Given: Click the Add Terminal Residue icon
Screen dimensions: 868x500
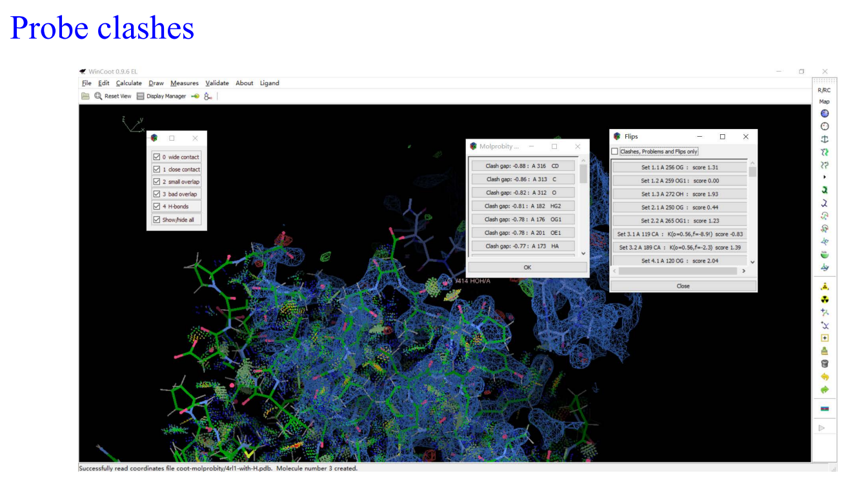Looking at the screenshot, I should coord(824,312).
